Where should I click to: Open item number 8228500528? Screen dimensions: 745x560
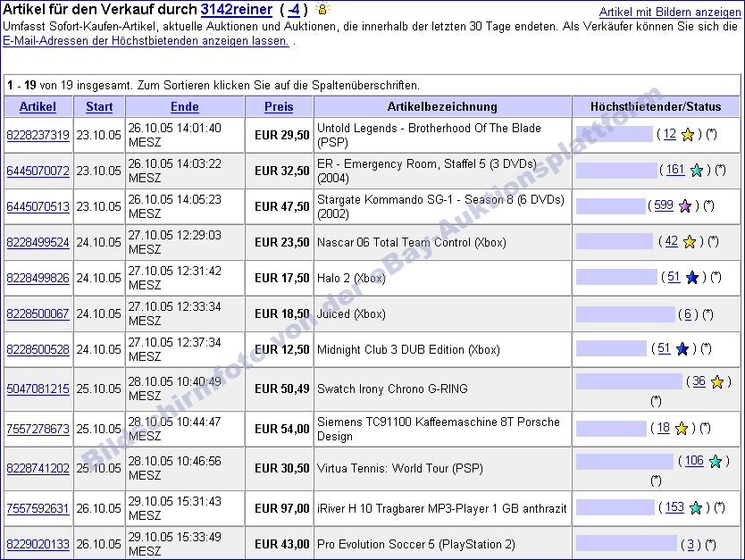(x=38, y=349)
